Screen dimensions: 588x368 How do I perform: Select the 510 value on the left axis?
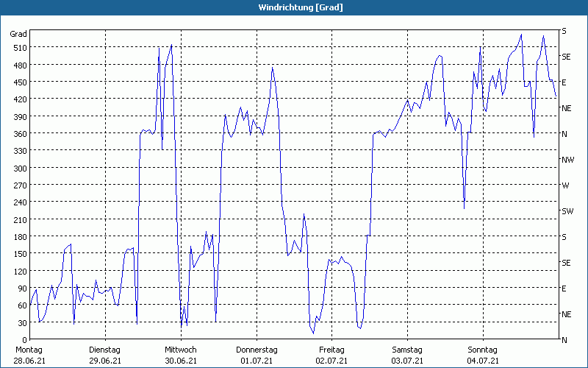(21, 48)
